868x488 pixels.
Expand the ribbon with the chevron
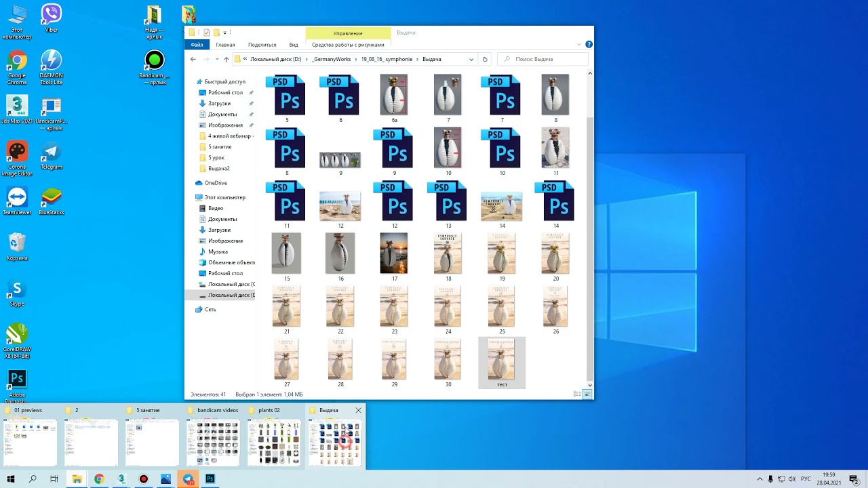[x=579, y=45]
